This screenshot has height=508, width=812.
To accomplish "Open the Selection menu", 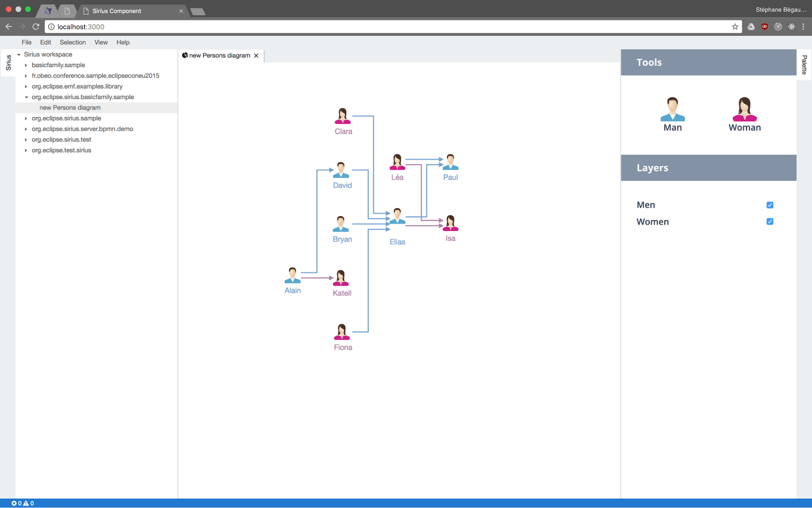I will click(72, 42).
